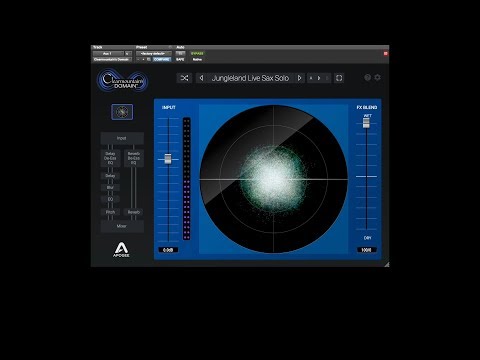This screenshot has height=360, width=480.
Task: Toggle the SAFE automation button
Action: click(x=180, y=59)
